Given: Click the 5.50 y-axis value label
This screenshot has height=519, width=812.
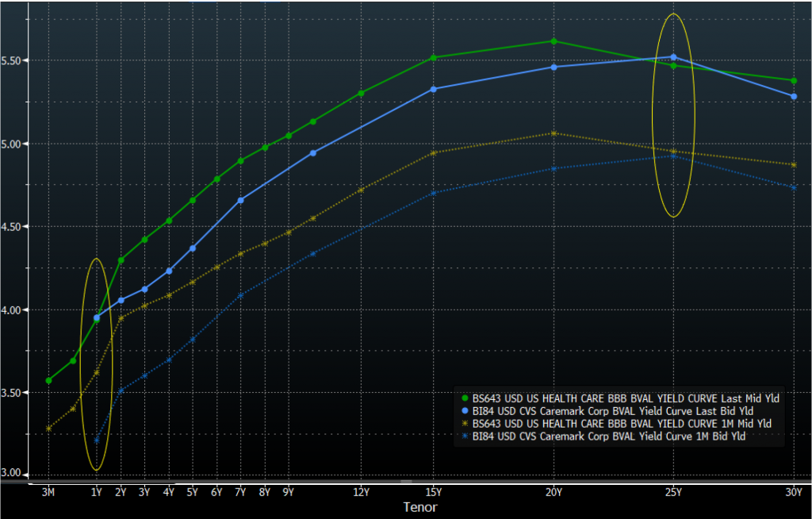Looking at the screenshot, I should [x=13, y=60].
